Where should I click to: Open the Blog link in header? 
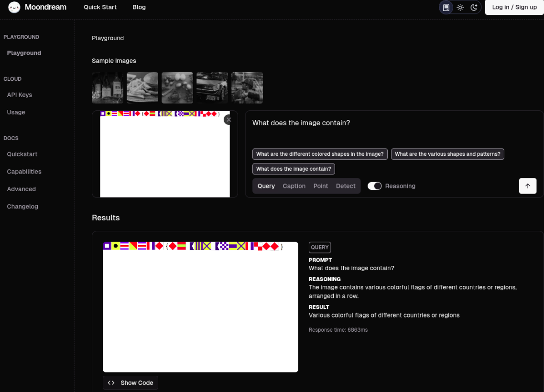139,7
